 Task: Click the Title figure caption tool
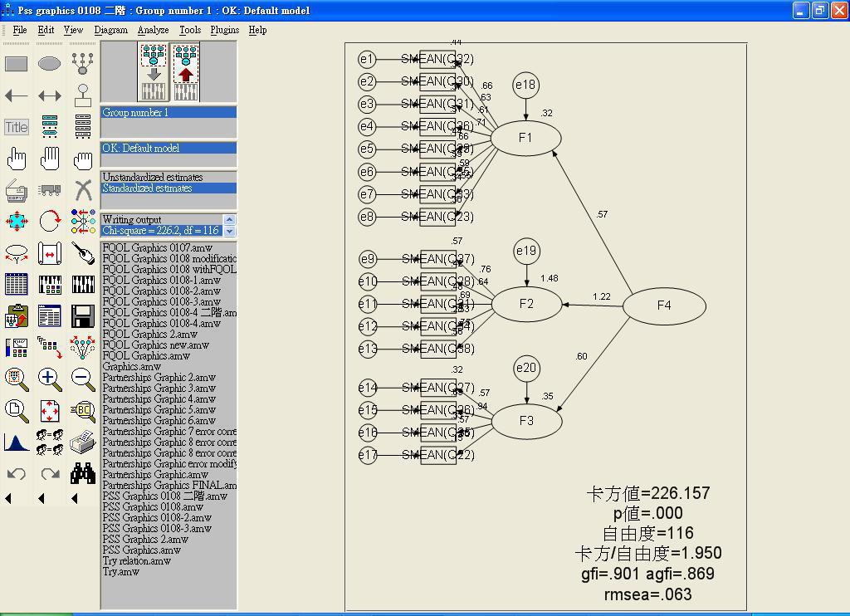tap(17, 127)
